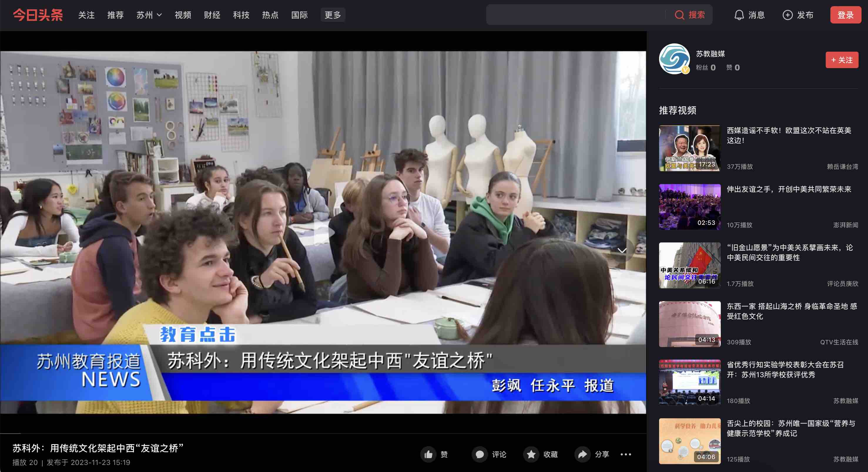This screenshot has width=868, height=472.
Task: Click the 02:53 video thumbnail
Action: [690, 207]
